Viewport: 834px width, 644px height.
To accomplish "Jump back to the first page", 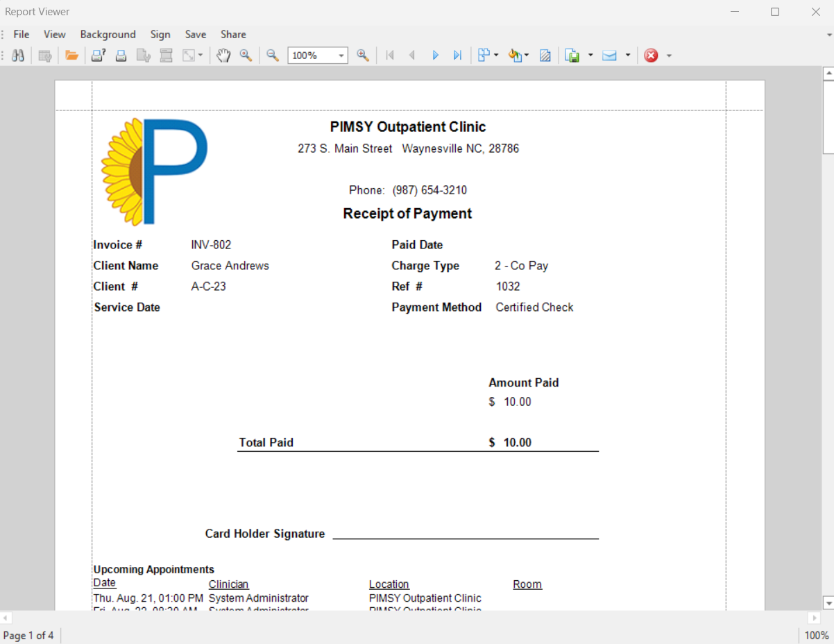I will (x=389, y=55).
